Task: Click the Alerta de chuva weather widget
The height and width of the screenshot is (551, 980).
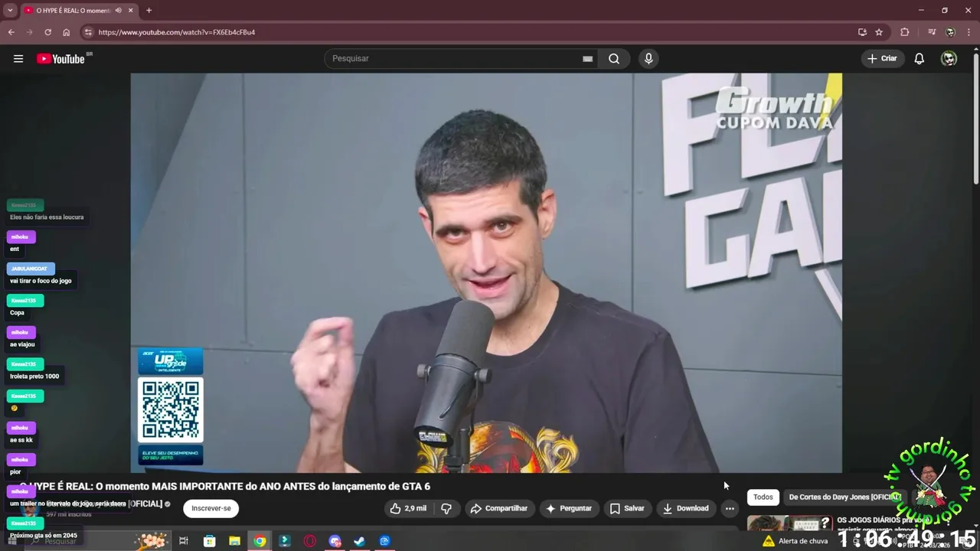Action: point(795,541)
